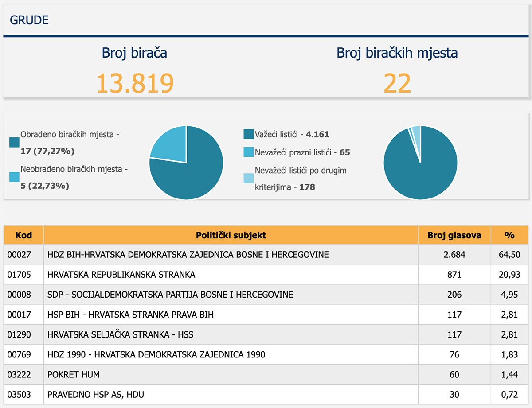Click code cell '00008'
532x408 pixels.
click(x=23, y=295)
